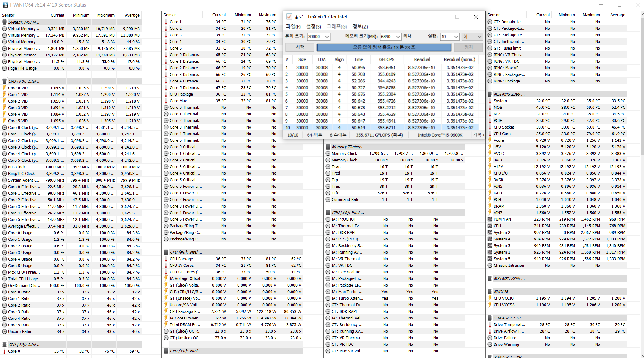Click the LinX checkmark icon in title bar
The height and width of the screenshot is (358, 644).
(289, 17)
